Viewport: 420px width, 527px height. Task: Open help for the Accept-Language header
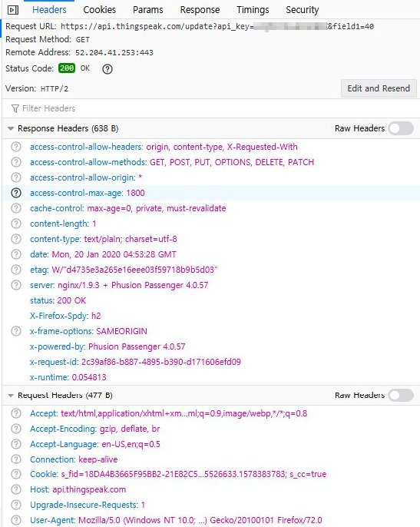16,444
